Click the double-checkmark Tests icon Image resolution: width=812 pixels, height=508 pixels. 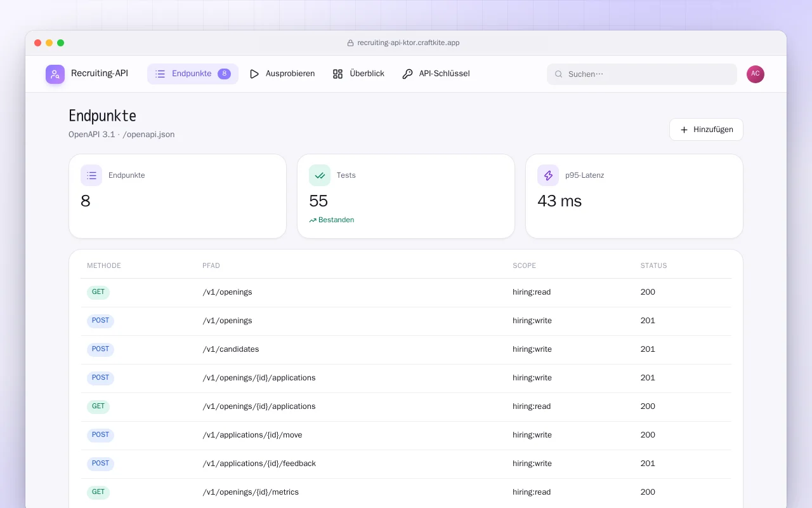click(320, 175)
